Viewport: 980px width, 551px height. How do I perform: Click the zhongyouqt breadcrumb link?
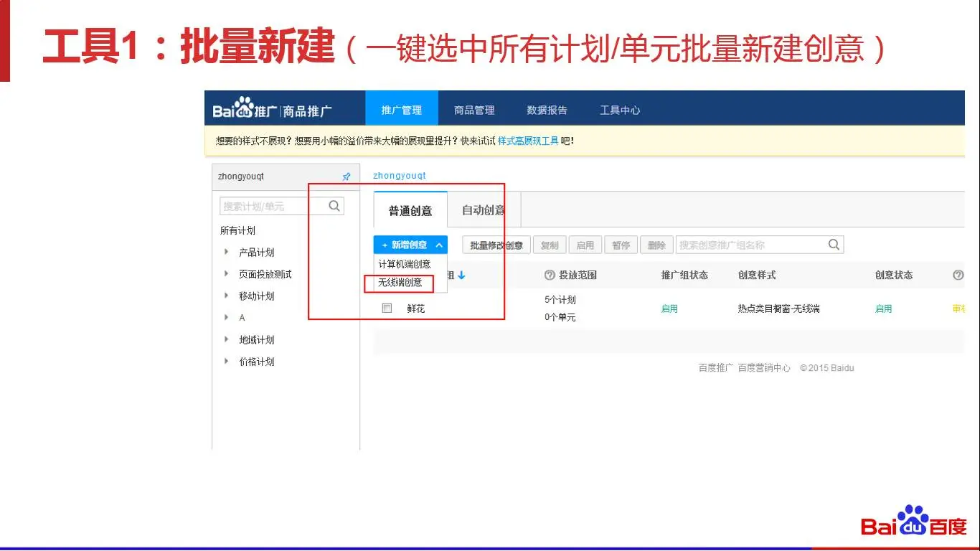[x=400, y=176]
